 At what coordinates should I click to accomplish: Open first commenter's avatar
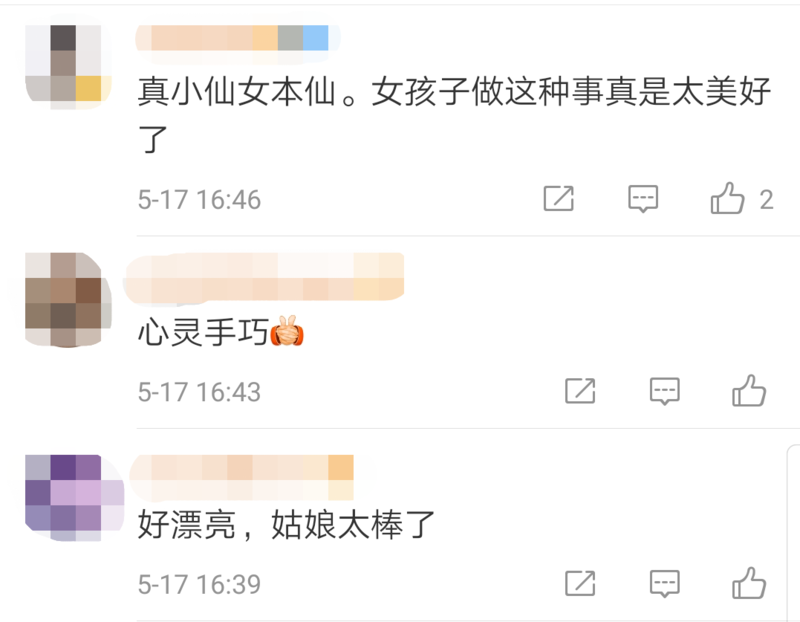pyautogui.click(x=68, y=63)
